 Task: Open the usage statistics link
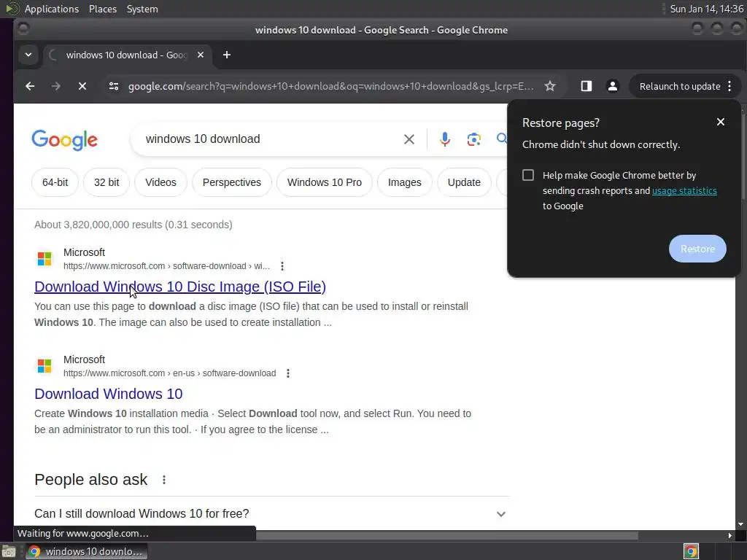coord(684,191)
